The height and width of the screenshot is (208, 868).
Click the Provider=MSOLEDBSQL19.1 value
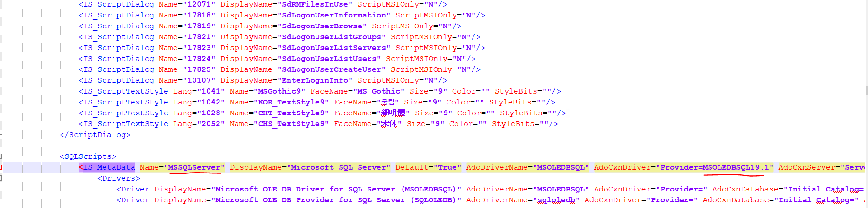(x=714, y=167)
